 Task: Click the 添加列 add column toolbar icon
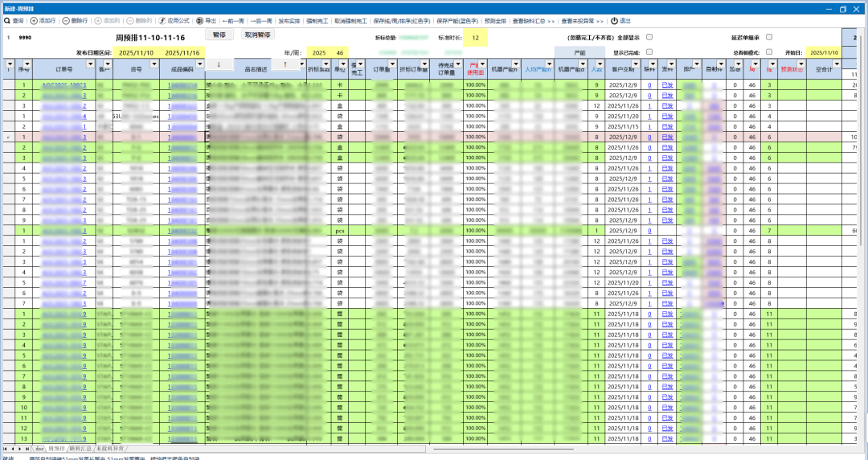click(98, 20)
